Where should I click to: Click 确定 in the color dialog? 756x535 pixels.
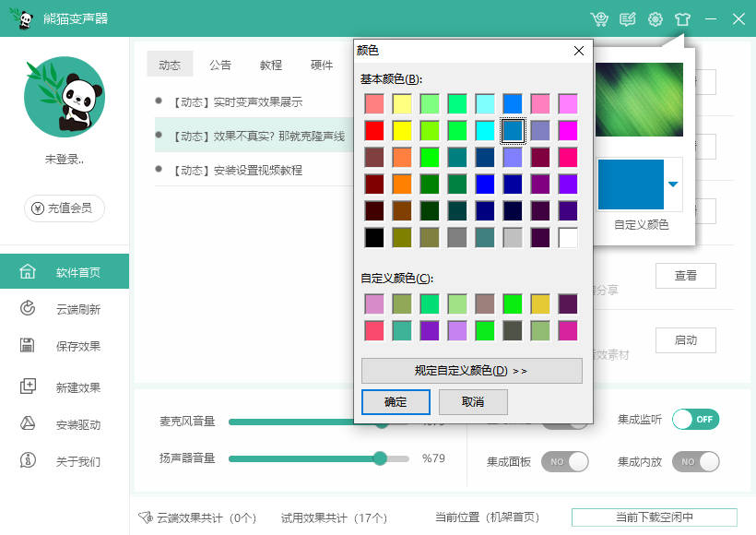pyautogui.click(x=396, y=402)
